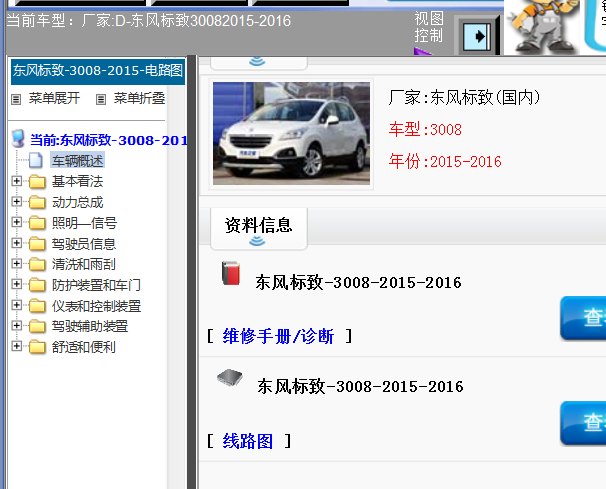The image size is (606, 489).
Task: Expand the 驾驶辅助装置 tree node
Action: 16,325
